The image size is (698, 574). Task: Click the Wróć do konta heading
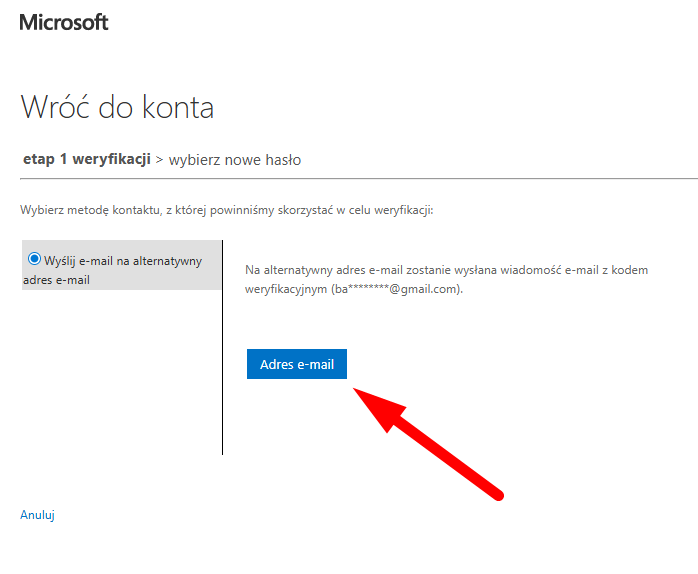point(117,107)
